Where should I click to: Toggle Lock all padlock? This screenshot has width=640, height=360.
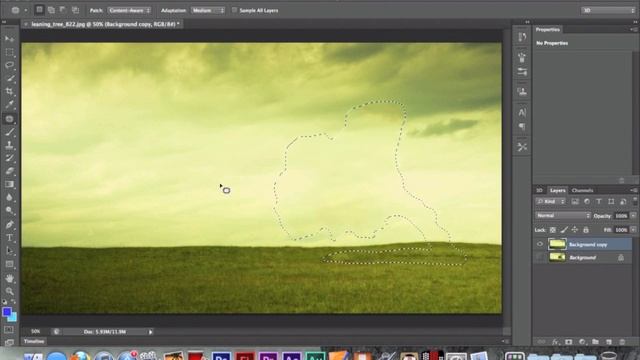click(586, 230)
